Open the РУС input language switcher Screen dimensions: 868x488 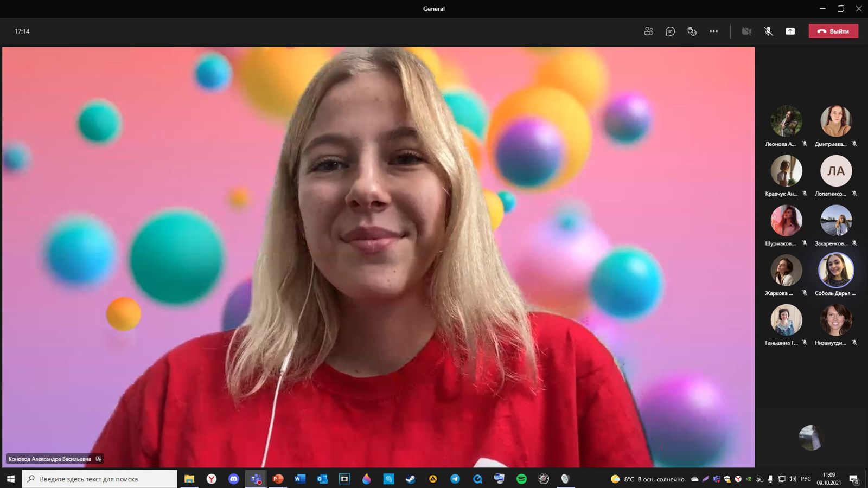coord(806,479)
